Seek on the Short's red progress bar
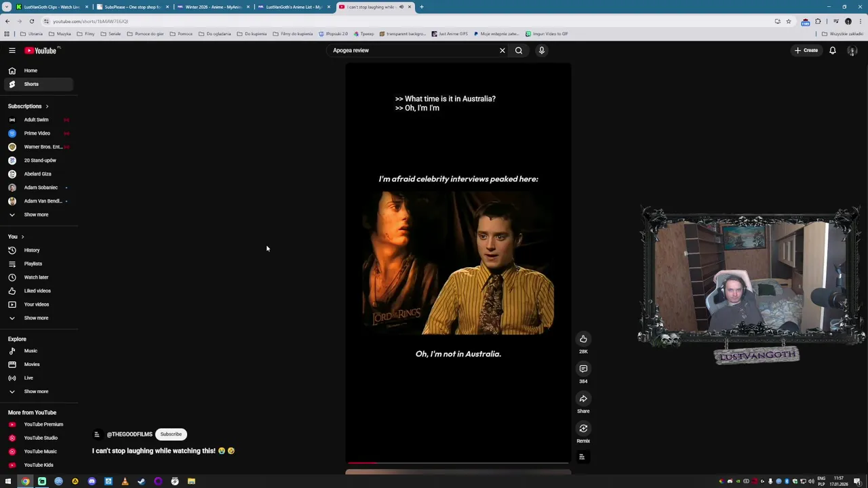 (458, 463)
